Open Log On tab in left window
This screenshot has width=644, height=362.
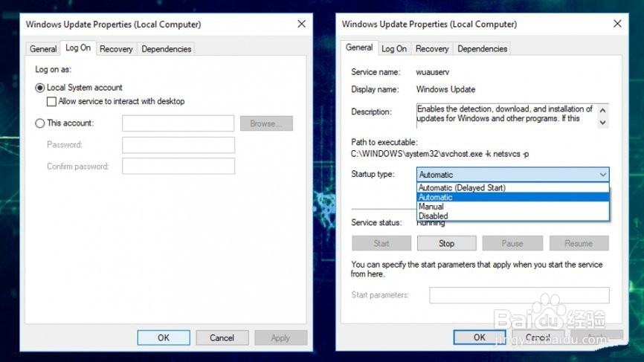point(78,48)
